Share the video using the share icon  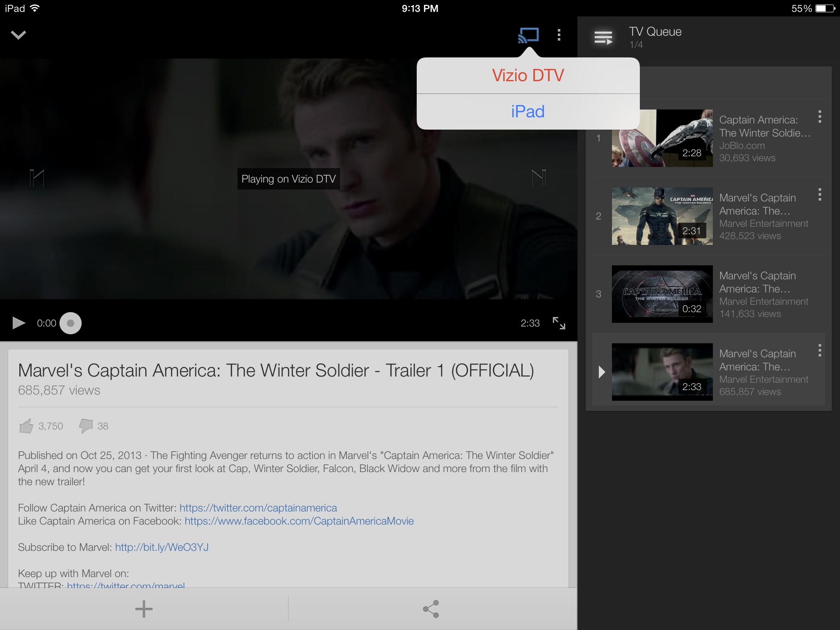click(431, 609)
